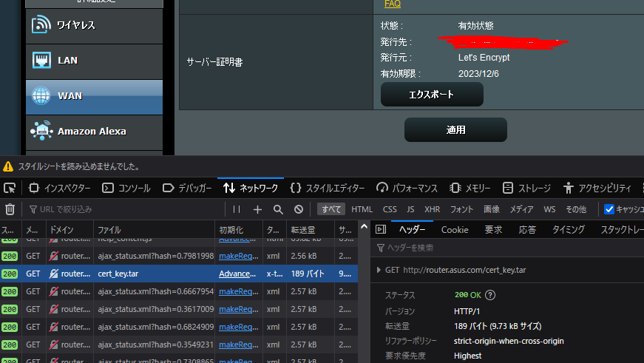The image size is (644, 363).
Task: Select the WAN globe icon
Action: pos(41,95)
